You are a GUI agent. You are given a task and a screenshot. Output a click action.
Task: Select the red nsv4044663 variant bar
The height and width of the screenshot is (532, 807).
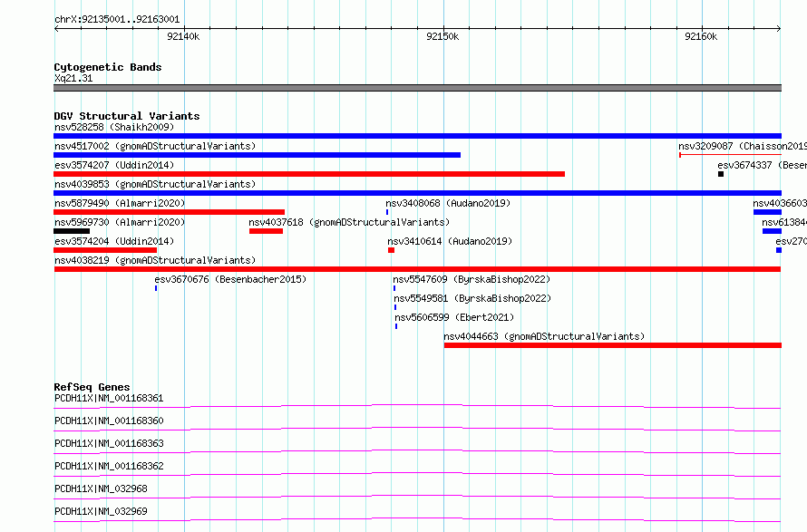[x=612, y=345]
